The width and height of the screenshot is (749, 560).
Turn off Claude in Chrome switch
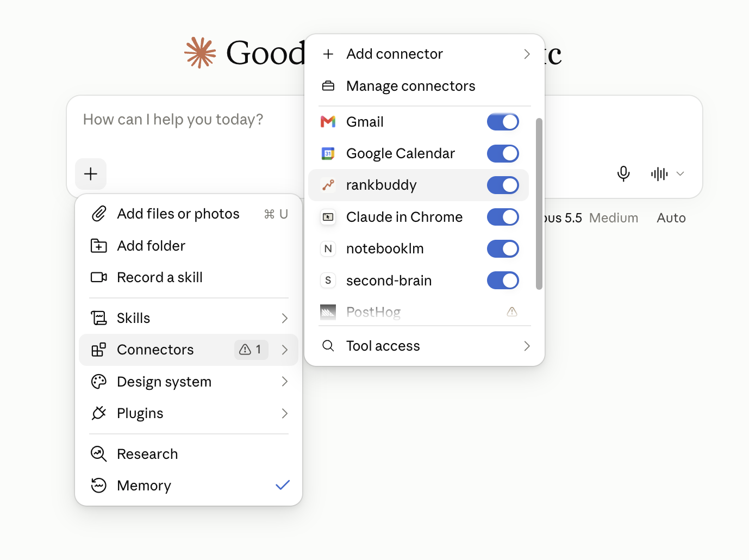(503, 217)
